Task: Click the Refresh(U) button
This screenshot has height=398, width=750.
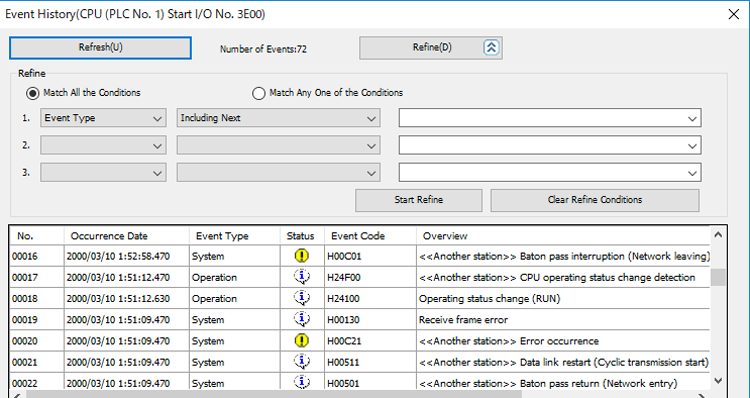Action: click(x=100, y=48)
